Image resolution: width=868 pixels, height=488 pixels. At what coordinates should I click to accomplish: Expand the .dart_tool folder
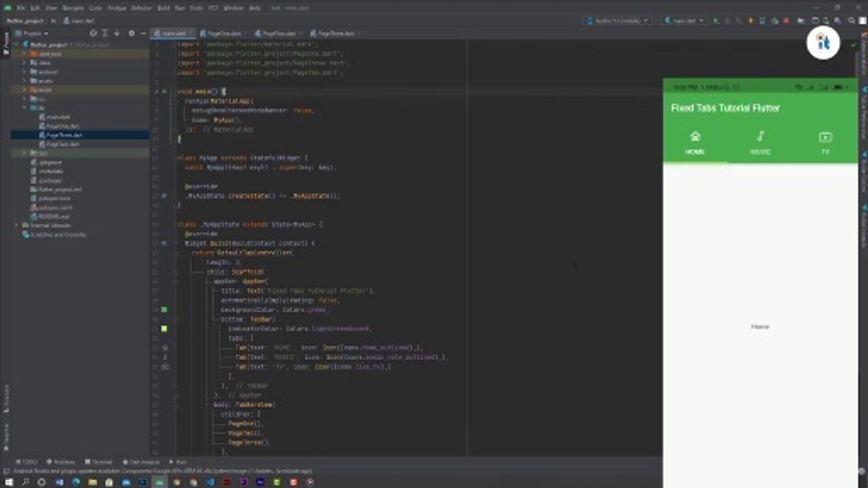pyautogui.click(x=24, y=54)
